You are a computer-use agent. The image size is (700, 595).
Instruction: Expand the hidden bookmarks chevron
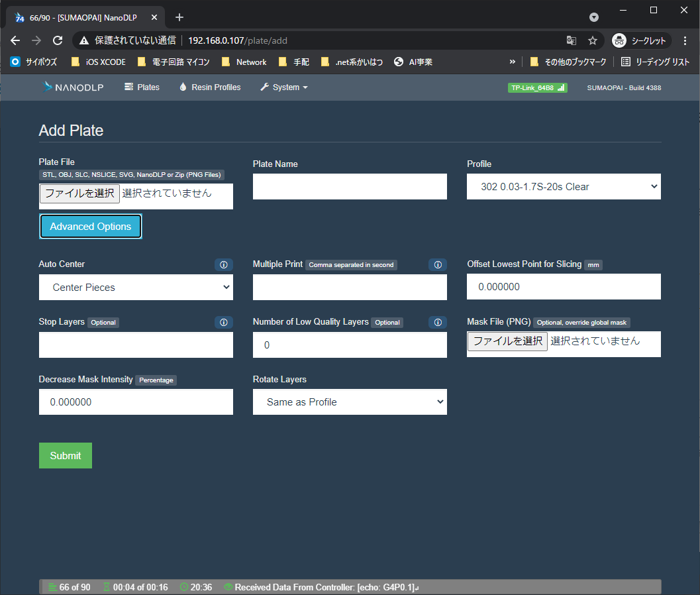click(512, 62)
